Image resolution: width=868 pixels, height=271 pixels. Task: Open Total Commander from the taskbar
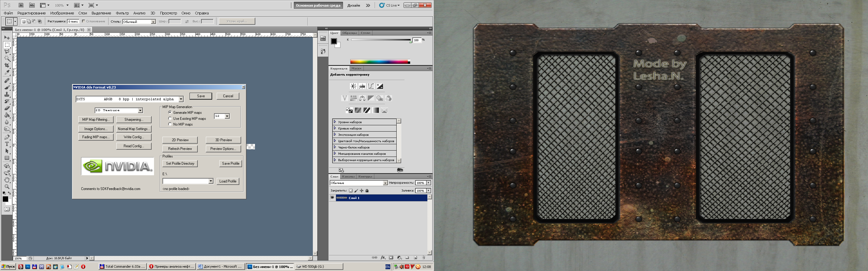coord(123,266)
